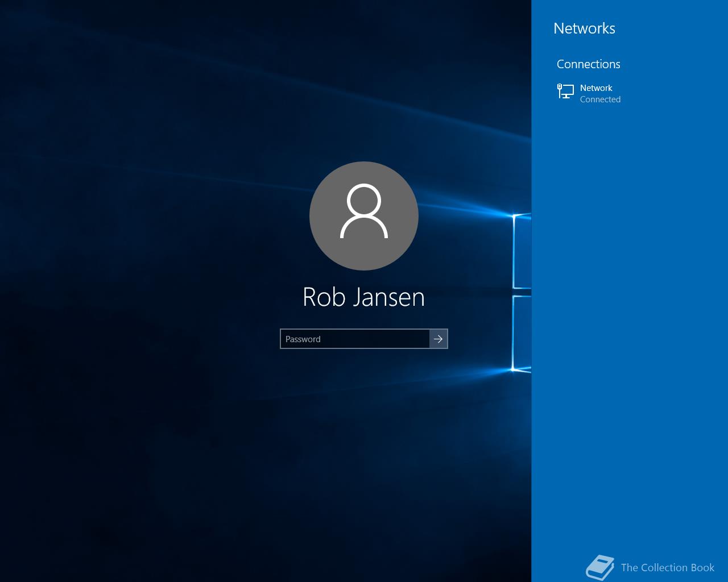Click the gray user avatar picture
This screenshot has width=728, height=582.
tap(364, 216)
